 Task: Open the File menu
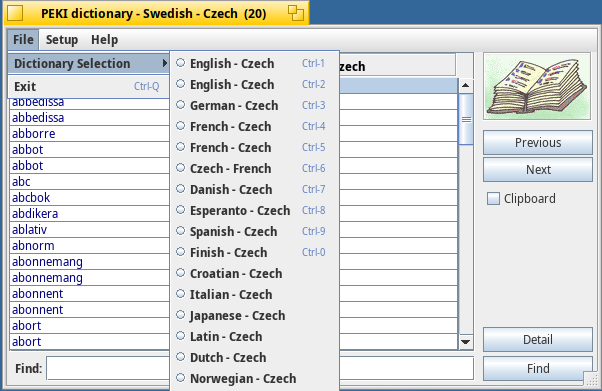pos(23,40)
